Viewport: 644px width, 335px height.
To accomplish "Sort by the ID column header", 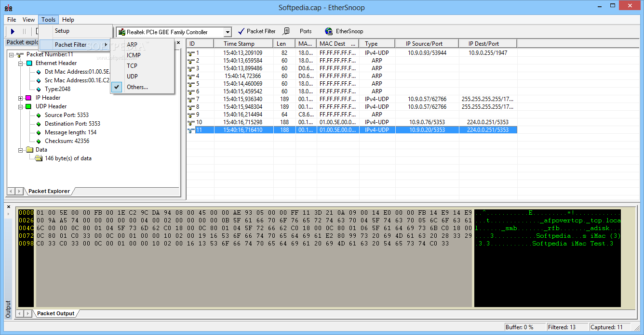I will [200, 44].
